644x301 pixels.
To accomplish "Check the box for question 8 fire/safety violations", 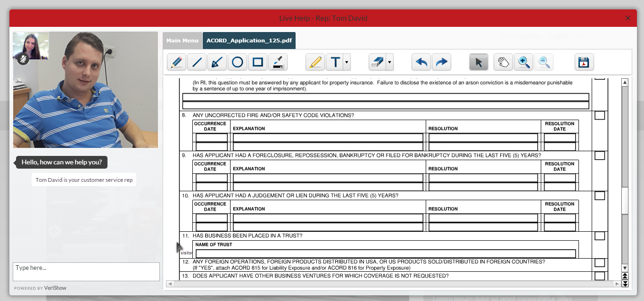I will 600,115.
